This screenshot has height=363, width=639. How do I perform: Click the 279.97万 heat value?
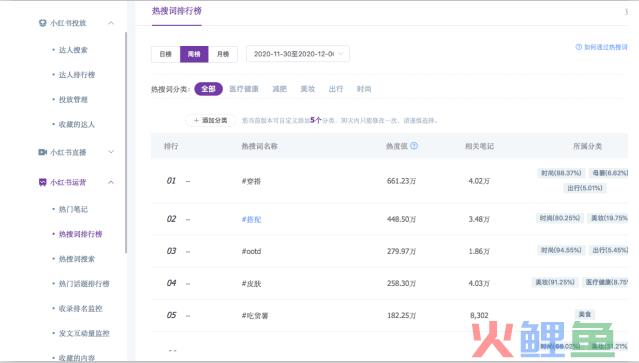click(401, 251)
